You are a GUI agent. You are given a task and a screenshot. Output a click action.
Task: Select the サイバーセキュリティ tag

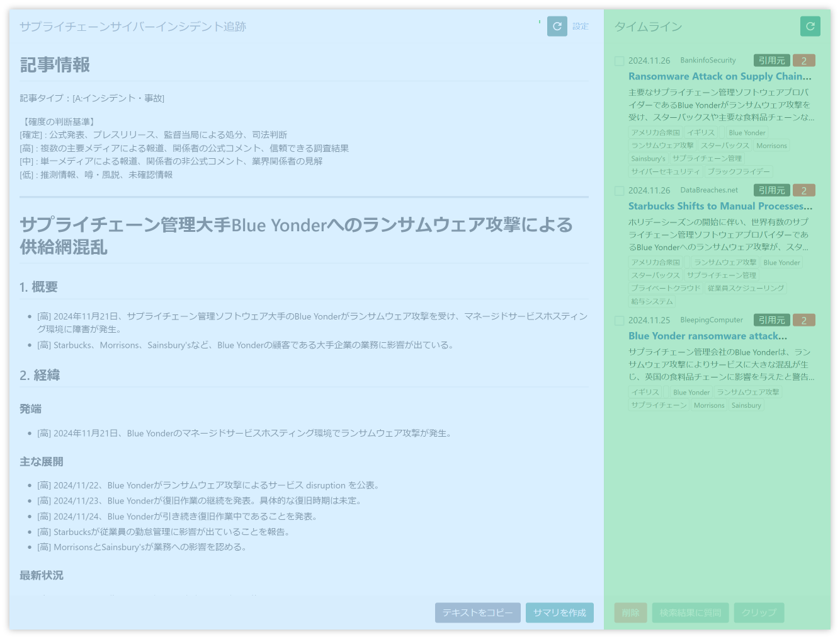(666, 171)
